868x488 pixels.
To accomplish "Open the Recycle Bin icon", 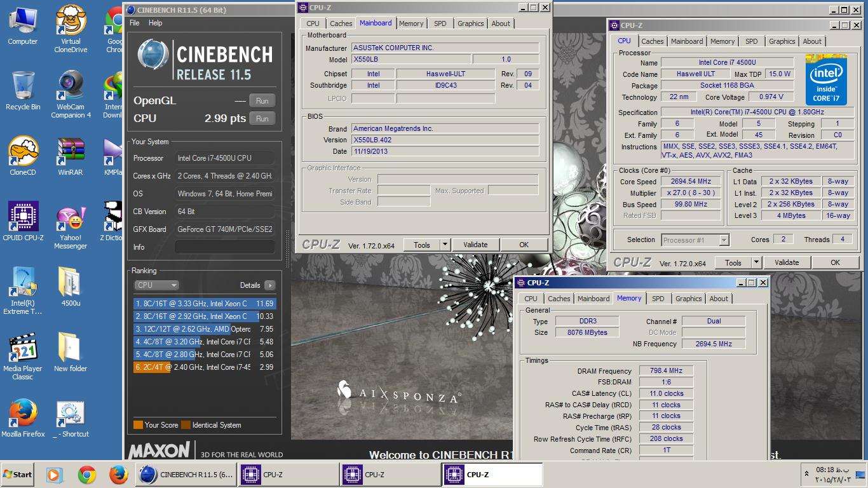I will [x=23, y=91].
